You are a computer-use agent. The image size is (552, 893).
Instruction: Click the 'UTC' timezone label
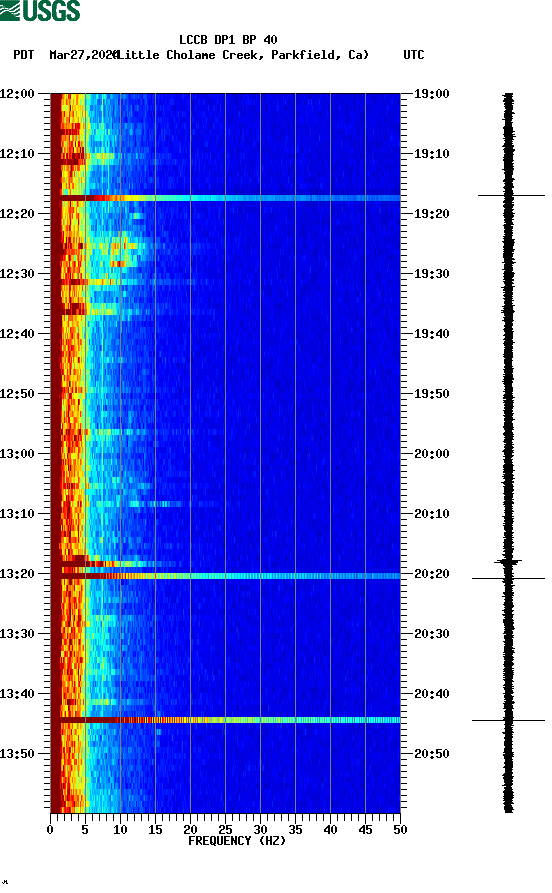click(x=414, y=55)
